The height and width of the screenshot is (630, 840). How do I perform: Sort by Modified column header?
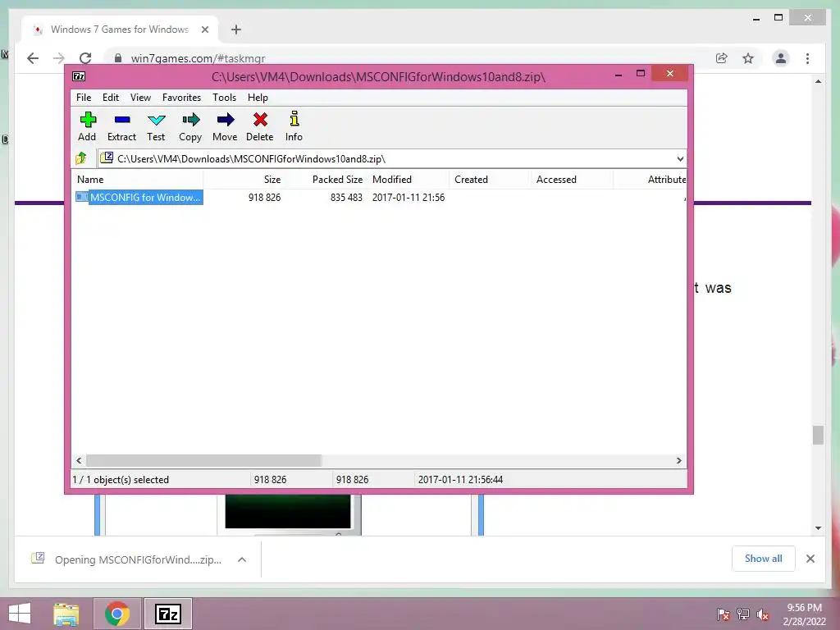[408, 180]
